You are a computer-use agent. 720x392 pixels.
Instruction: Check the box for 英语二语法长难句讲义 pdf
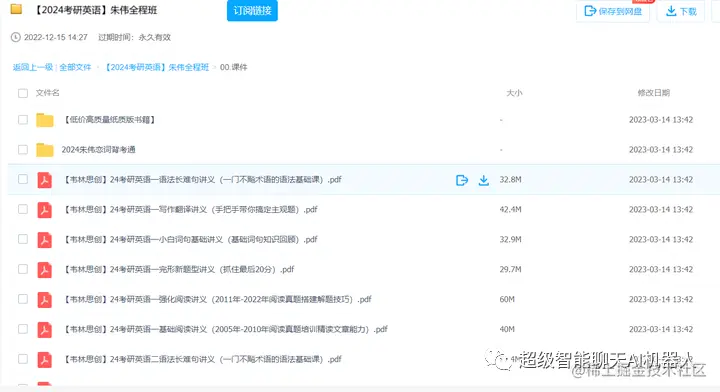[23, 358]
